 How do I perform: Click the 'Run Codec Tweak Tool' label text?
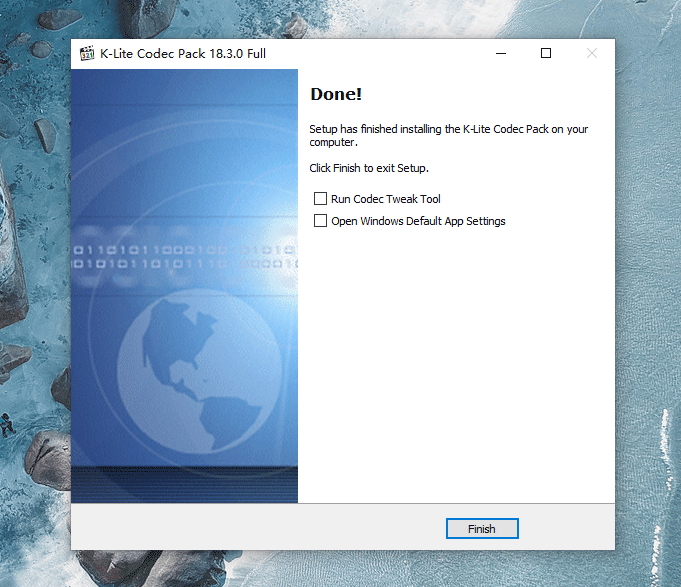[386, 199]
